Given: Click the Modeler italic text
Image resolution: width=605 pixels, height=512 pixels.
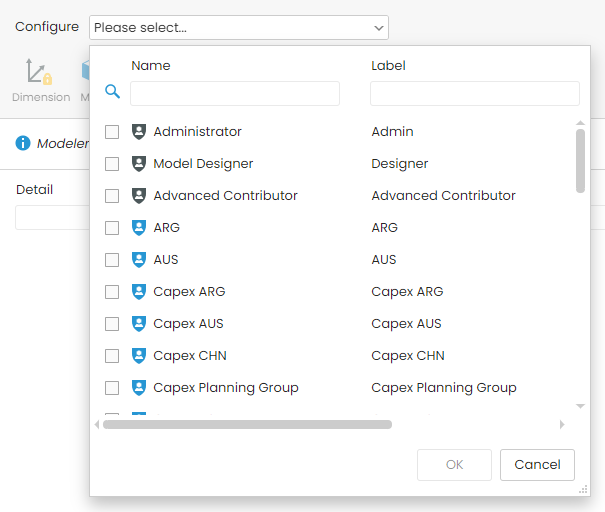Looking at the screenshot, I should pyautogui.click(x=63, y=144).
